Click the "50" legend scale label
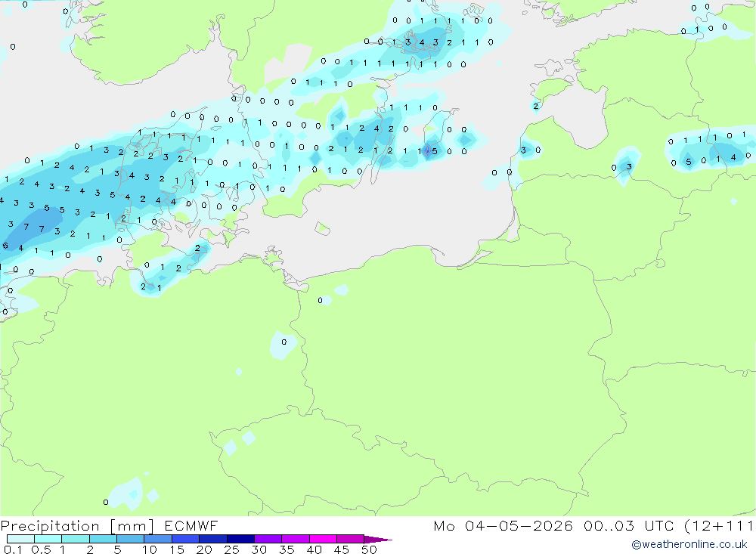 point(369,549)
